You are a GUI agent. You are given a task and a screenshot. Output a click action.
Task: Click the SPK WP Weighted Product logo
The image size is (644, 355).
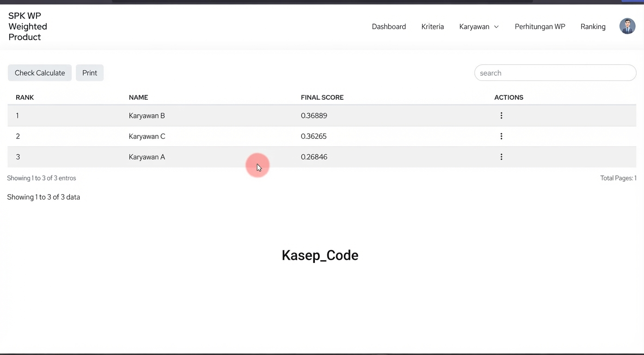click(28, 26)
